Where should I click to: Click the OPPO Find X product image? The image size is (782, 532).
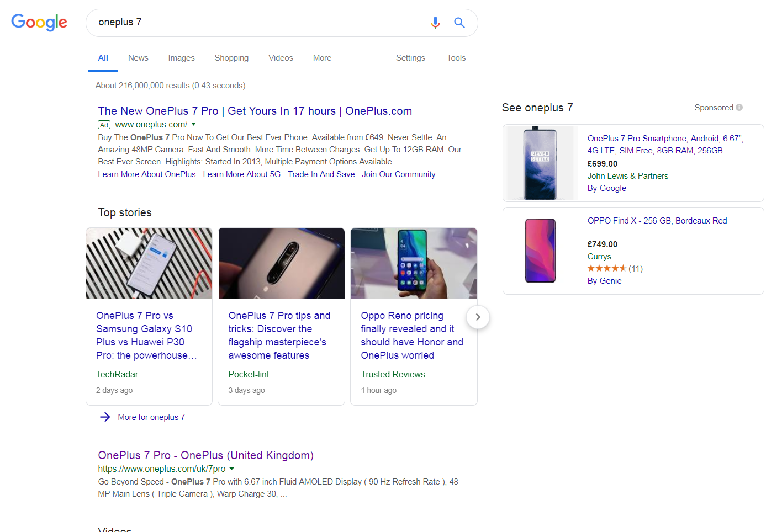point(540,251)
